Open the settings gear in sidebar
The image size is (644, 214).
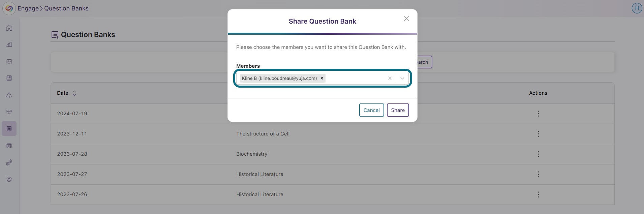[x=9, y=179]
